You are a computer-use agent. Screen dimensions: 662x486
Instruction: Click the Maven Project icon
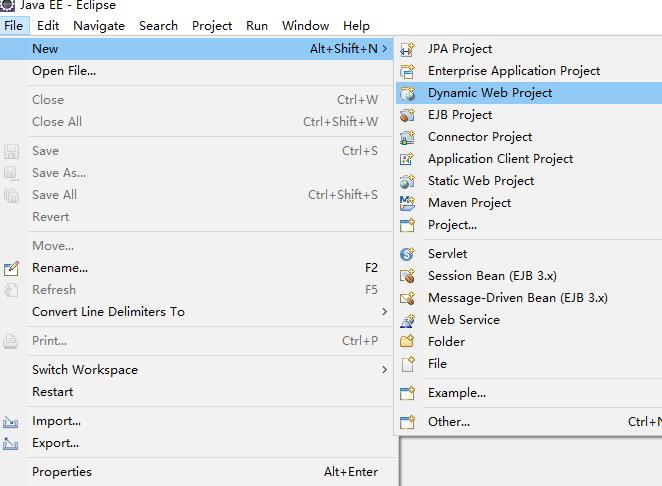(x=407, y=203)
